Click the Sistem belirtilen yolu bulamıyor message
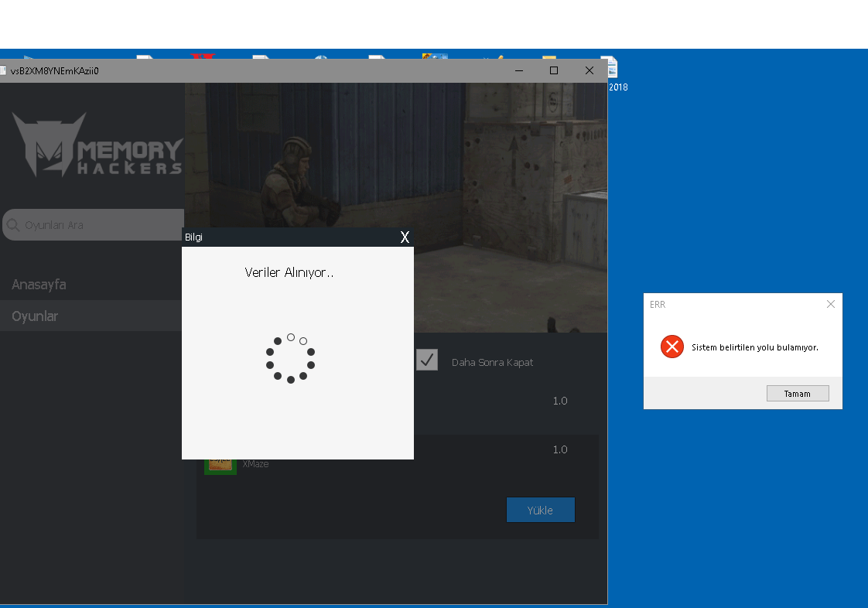Image resolution: width=868 pixels, height=608 pixels. coord(754,347)
